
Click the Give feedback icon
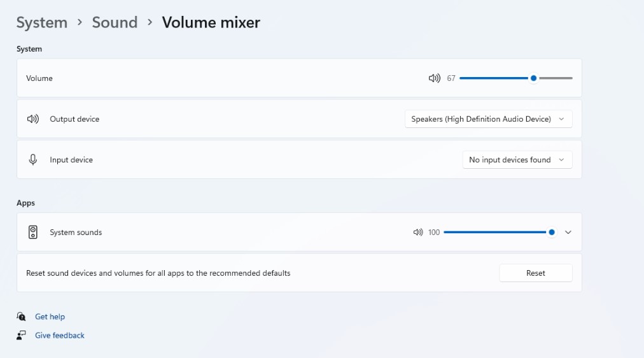point(22,335)
